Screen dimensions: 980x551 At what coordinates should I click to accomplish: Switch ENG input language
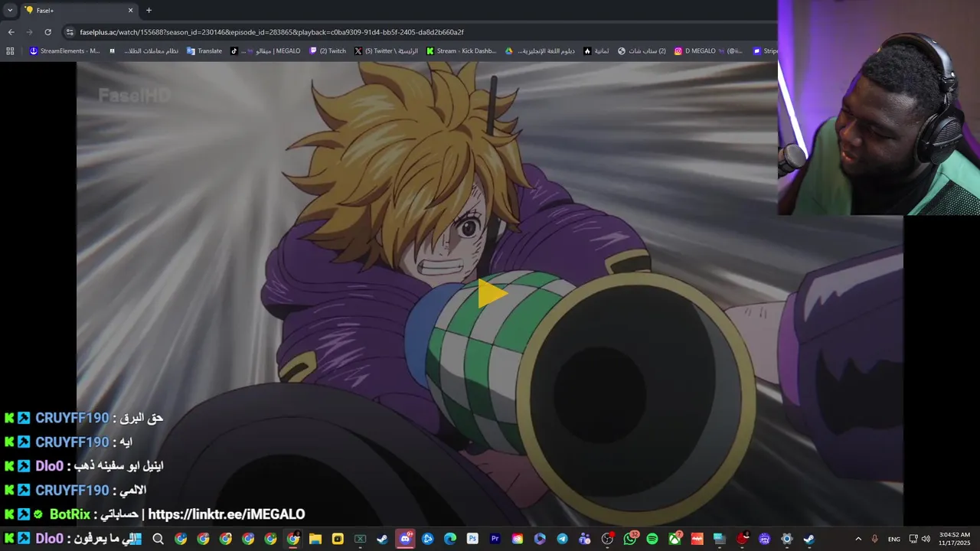[x=893, y=539]
